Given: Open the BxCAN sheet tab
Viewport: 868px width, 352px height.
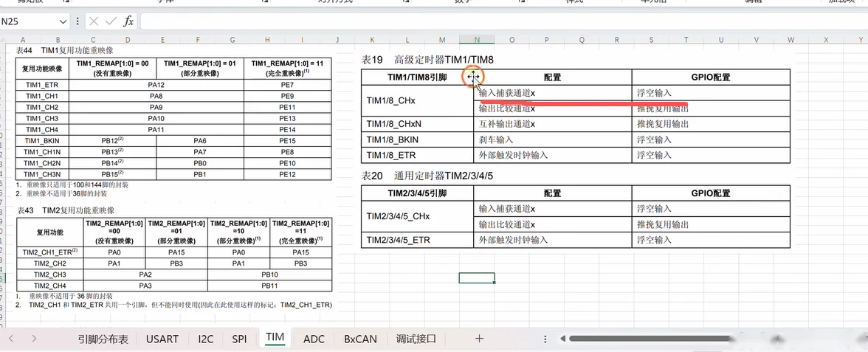Looking at the screenshot, I should (x=360, y=339).
